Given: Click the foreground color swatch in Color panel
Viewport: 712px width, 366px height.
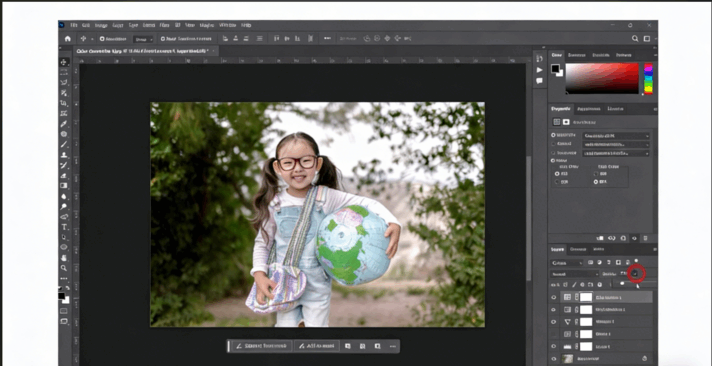Looking at the screenshot, I should (555, 69).
